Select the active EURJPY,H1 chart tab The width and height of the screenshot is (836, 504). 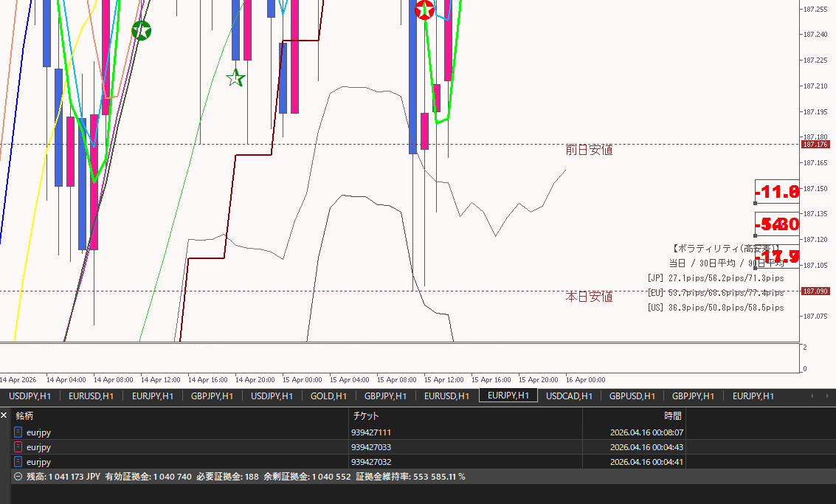tap(508, 396)
